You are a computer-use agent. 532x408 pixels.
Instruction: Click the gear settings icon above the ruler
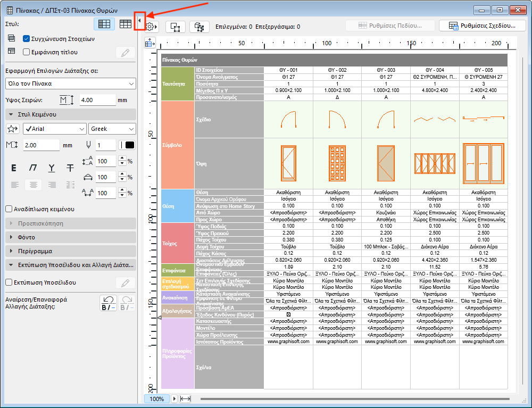click(x=150, y=27)
